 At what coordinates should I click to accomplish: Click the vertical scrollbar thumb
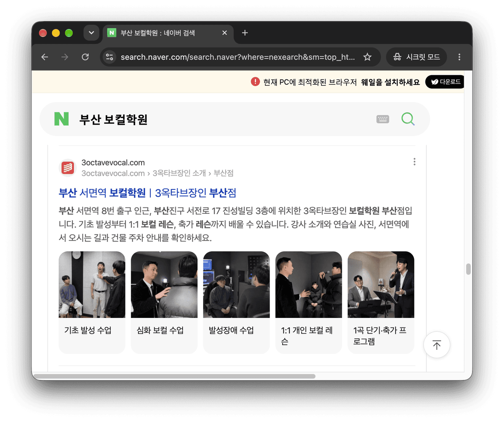tap(468, 269)
